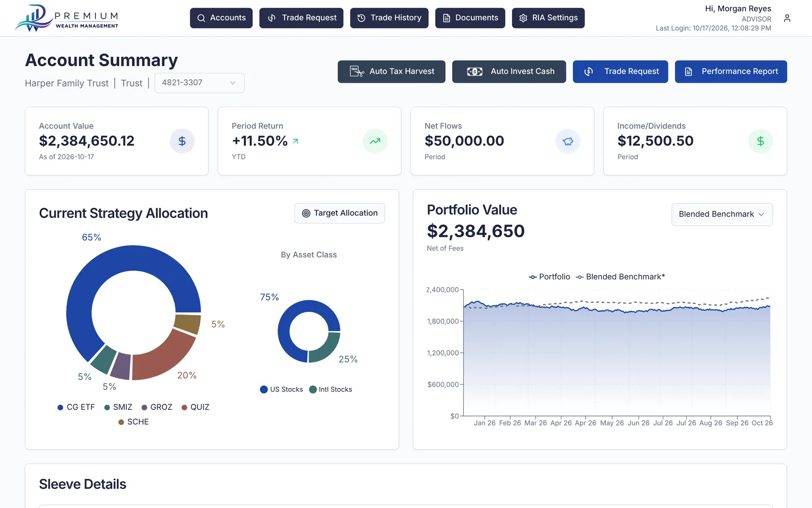Click the Last Login timestamp text
The image size is (812, 508).
pos(713,28)
